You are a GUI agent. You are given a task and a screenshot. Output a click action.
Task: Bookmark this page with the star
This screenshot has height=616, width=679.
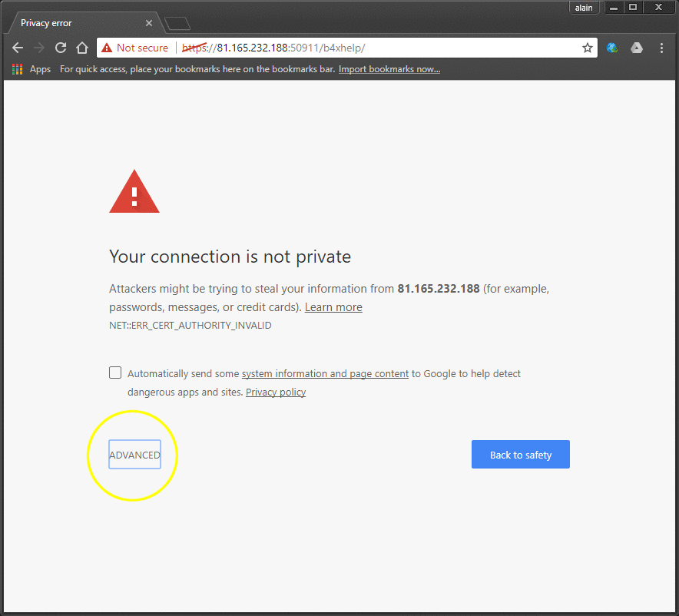tap(587, 48)
